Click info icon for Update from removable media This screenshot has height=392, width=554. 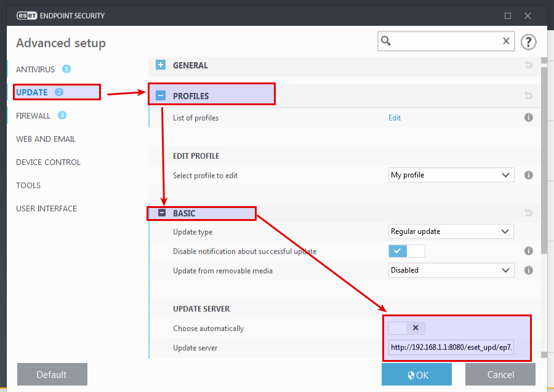pyautogui.click(x=528, y=270)
